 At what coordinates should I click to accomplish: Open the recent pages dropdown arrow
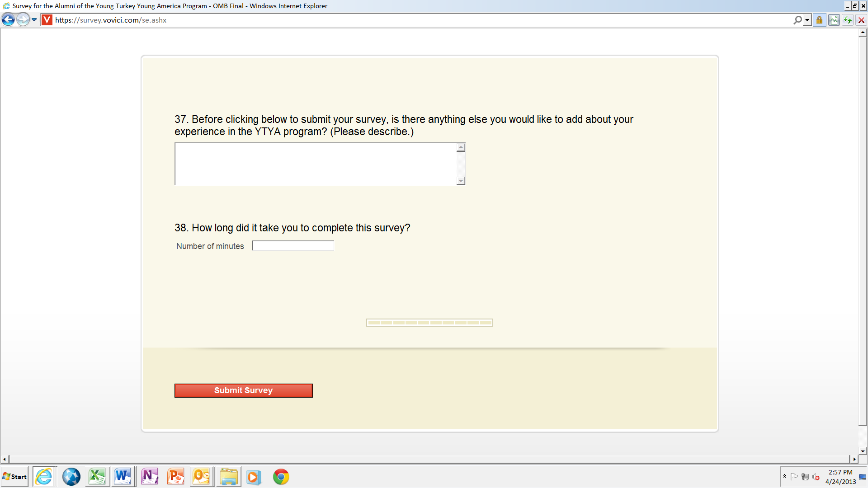(34, 20)
